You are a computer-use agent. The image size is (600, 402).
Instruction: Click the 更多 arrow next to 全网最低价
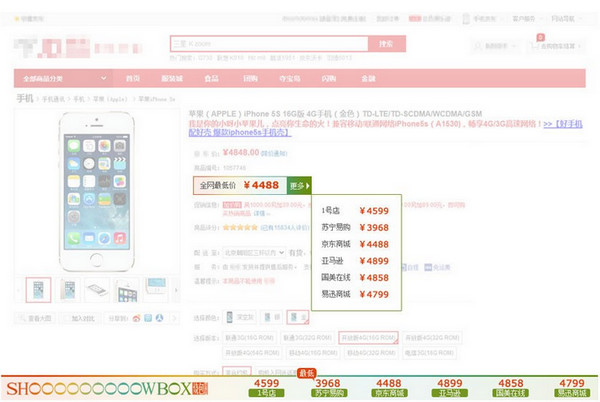click(x=299, y=186)
